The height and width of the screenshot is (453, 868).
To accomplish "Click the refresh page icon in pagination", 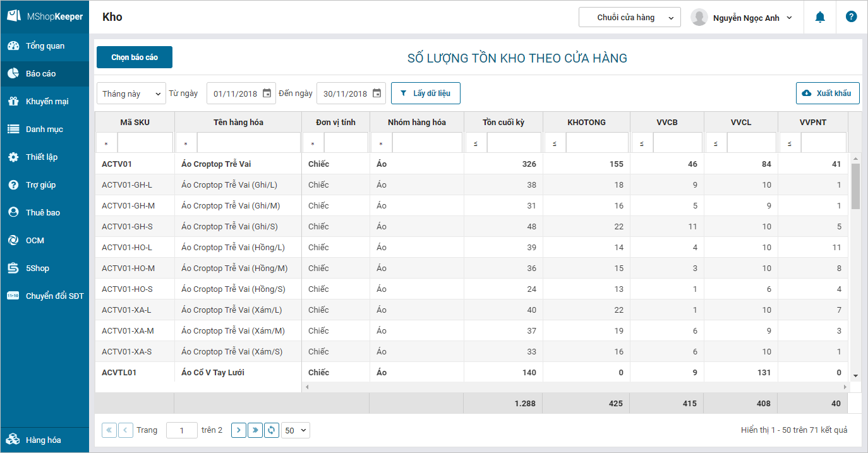I will 271,430.
